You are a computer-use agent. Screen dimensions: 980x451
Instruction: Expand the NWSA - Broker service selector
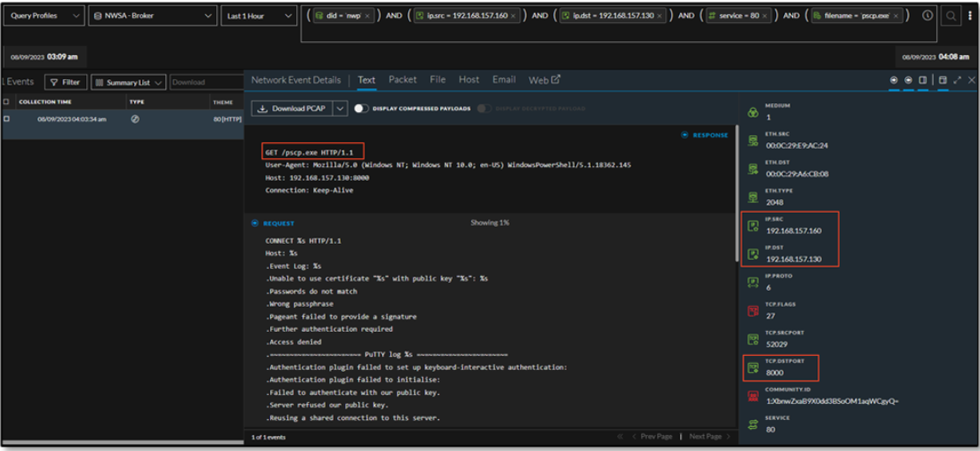pyautogui.click(x=153, y=16)
